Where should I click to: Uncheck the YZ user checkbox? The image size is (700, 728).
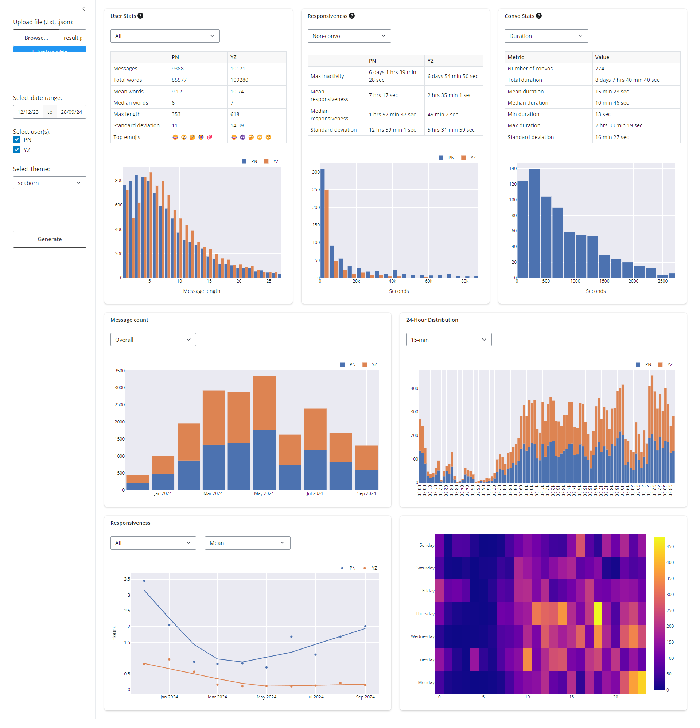[x=17, y=150]
